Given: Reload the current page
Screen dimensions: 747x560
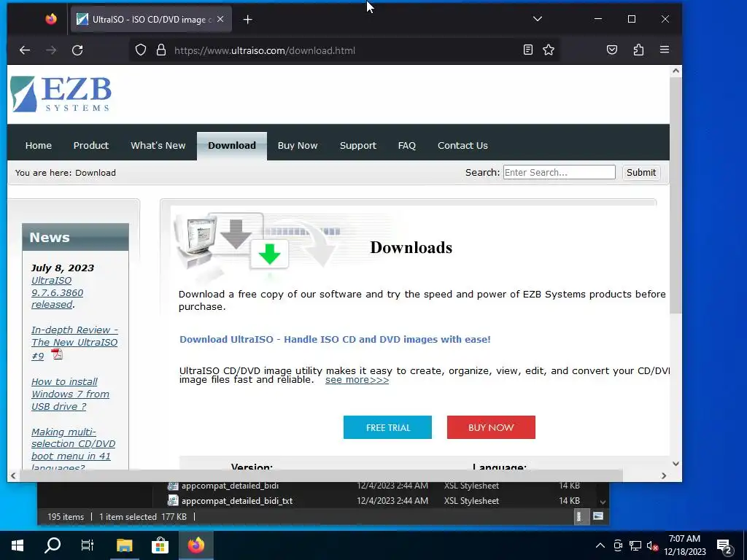Looking at the screenshot, I should (77, 50).
